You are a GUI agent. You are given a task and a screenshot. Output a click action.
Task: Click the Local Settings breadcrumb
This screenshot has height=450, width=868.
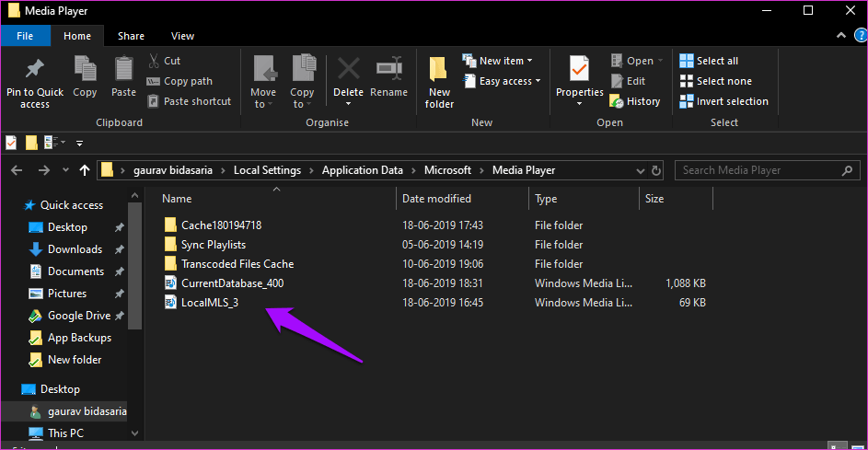267,170
